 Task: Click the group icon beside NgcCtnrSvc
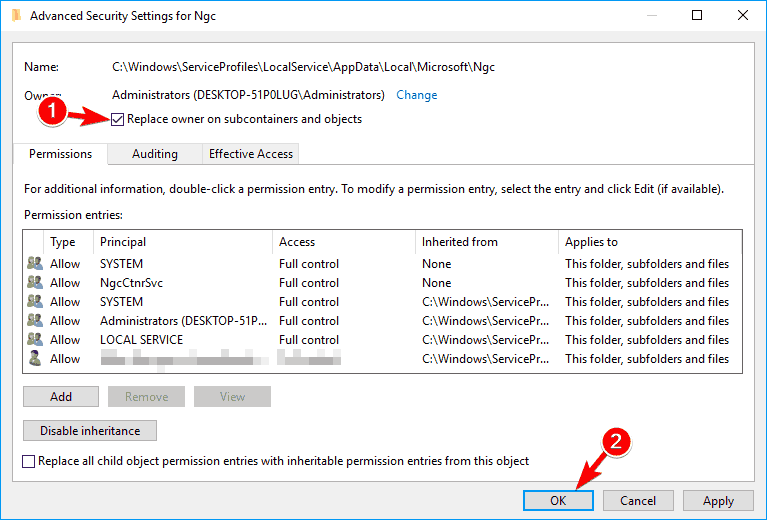(35, 282)
